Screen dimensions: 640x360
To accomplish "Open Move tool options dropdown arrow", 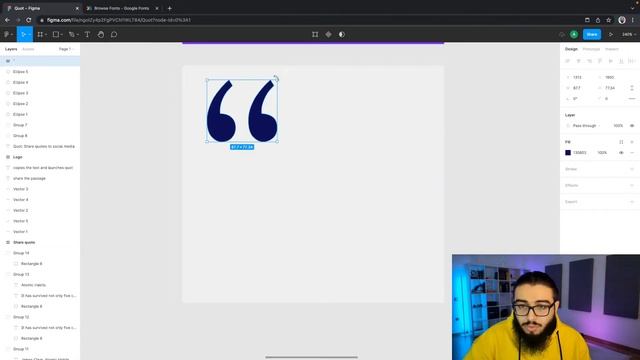I will 30,35.
